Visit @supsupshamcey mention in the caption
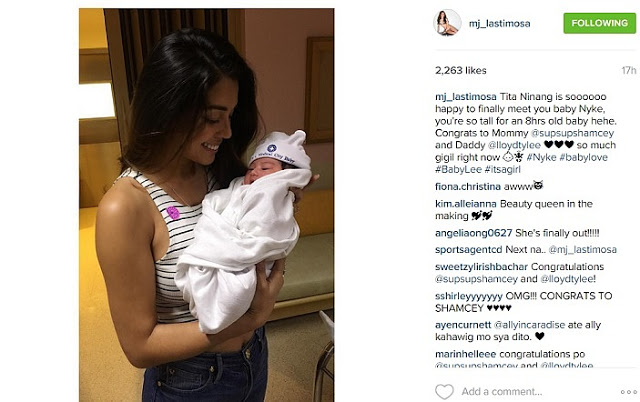 (572, 133)
